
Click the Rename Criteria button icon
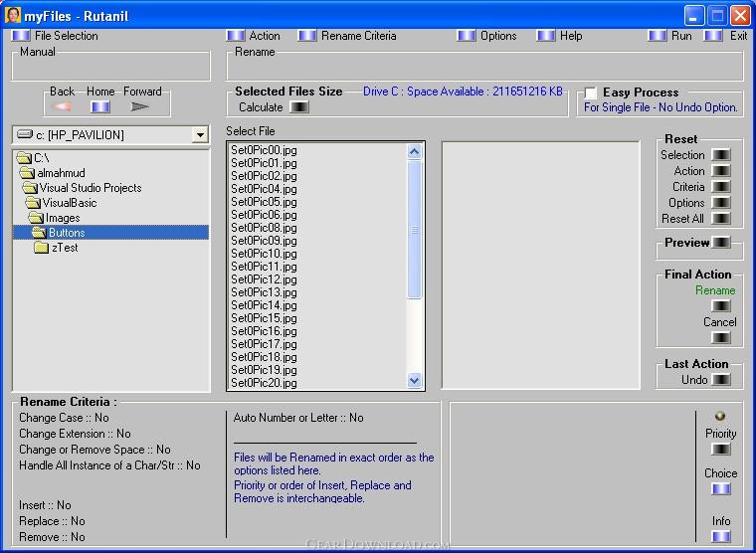pos(307,36)
